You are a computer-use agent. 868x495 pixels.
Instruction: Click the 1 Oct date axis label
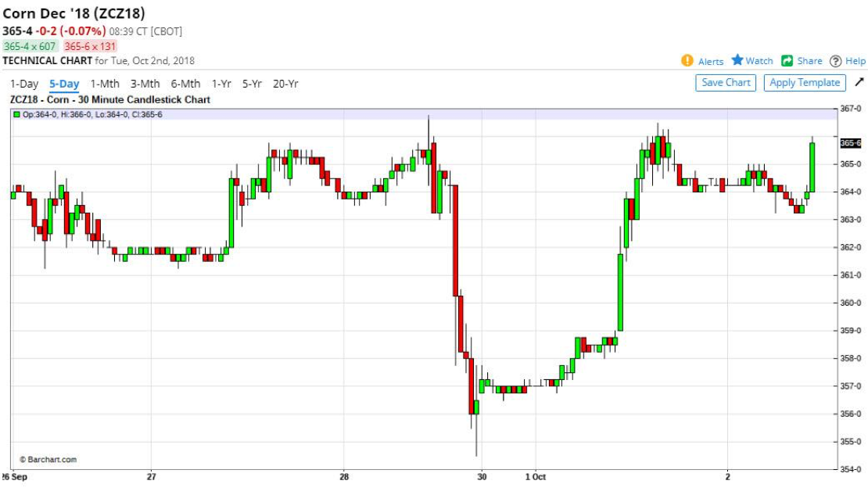tap(536, 477)
